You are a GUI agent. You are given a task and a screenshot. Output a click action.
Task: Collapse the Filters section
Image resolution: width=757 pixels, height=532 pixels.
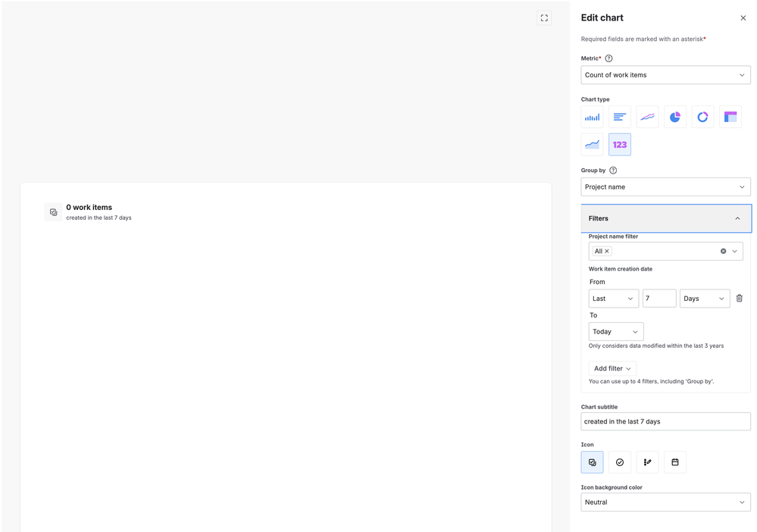tap(666, 218)
